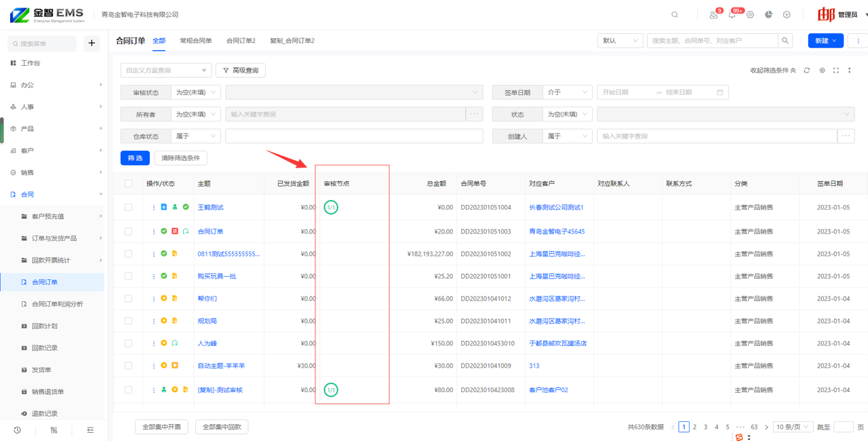
Task: Open row actions menu for 自动主题-羊羊羊
Action: [x=154, y=366]
